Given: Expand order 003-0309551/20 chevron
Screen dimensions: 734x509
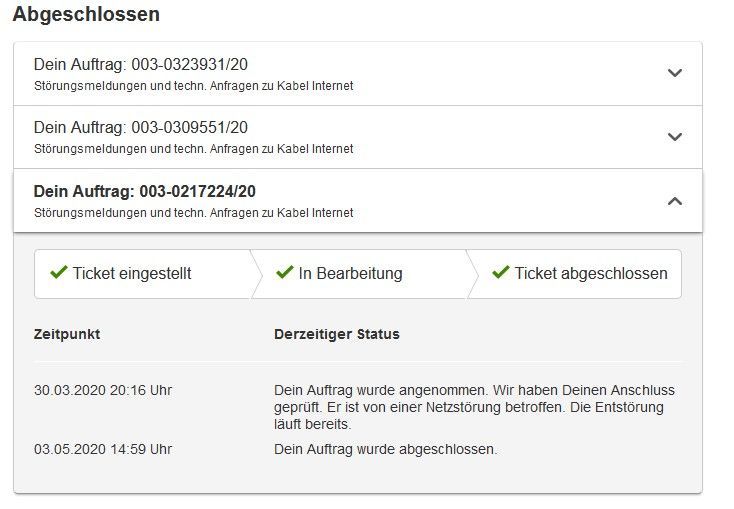Looking at the screenshot, I should click(x=675, y=137).
